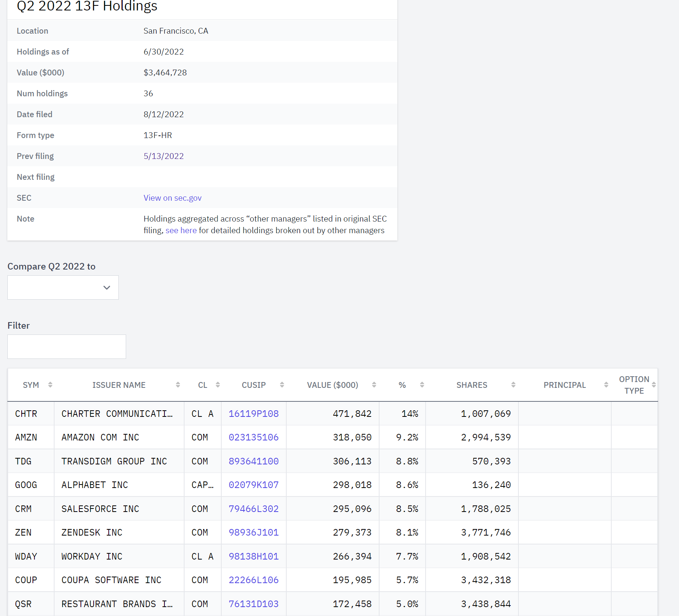This screenshot has height=616, width=679.
Task: Open previous filing 5/13/2022 link
Action: [164, 156]
